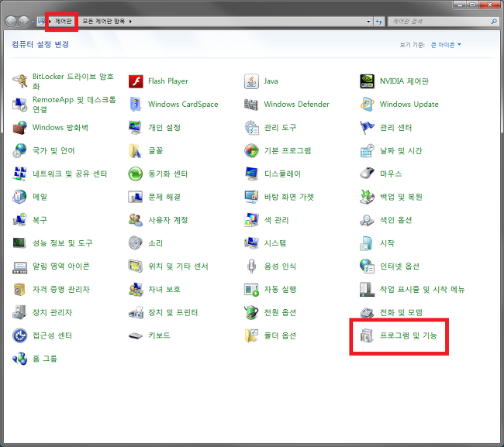Screen dimensions: 504x447
Task: Click the 인터넷 옵션 link
Action: [x=399, y=266]
